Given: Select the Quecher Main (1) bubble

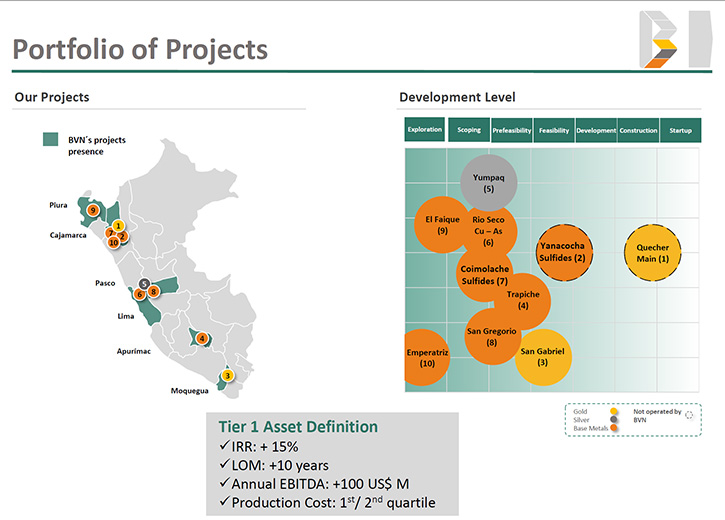Looking at the screenshot, I should (652, 253).
